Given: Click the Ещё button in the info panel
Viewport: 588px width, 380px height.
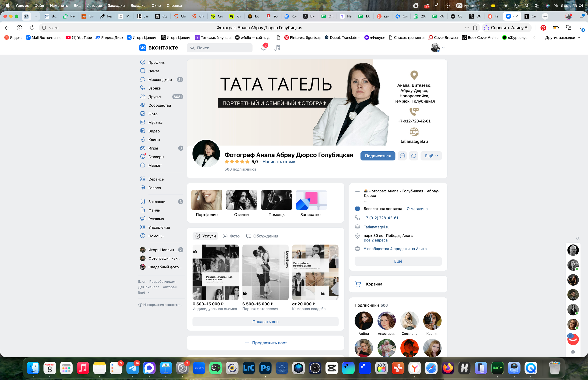Looking at the screenshot, I should [398, 261].
